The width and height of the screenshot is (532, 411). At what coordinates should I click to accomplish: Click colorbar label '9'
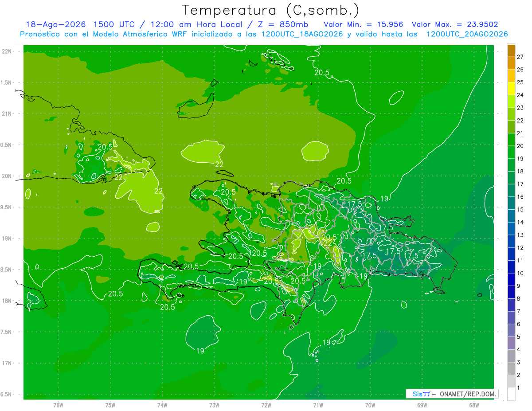pyautogui.click(x=519, y=286)
